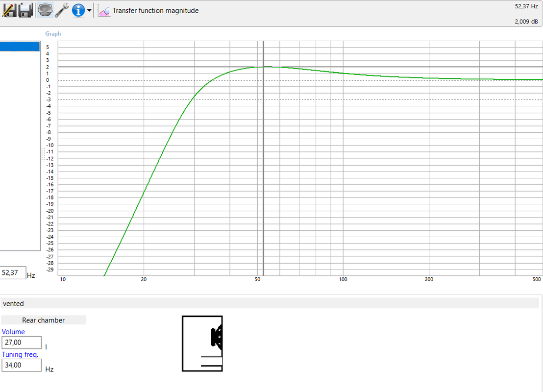Click the blue Tuning freq. label link

[20, 355]
